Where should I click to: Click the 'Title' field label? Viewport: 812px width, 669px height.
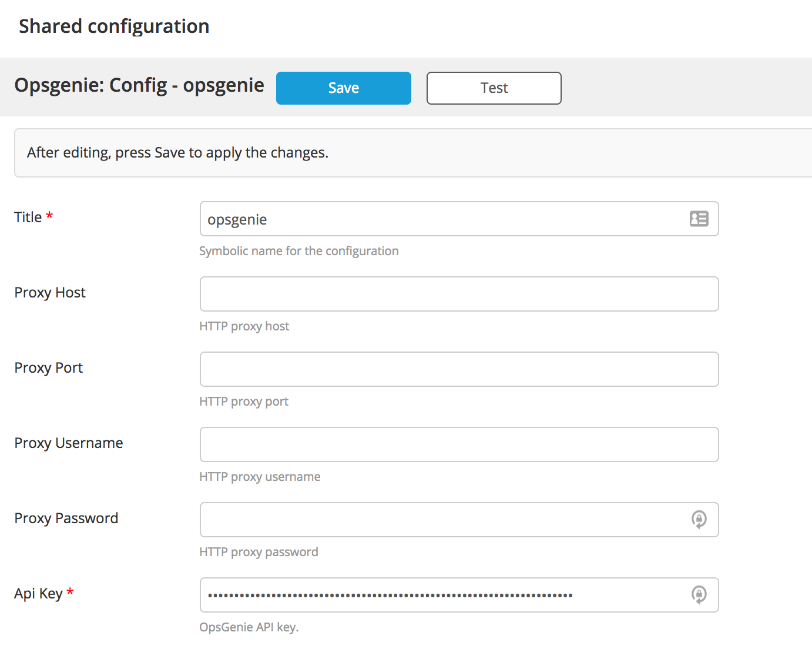click(x=28, y=217)
